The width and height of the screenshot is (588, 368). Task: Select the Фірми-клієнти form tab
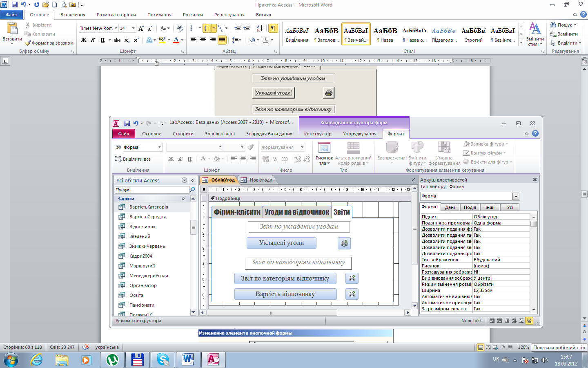click(237, 212)
